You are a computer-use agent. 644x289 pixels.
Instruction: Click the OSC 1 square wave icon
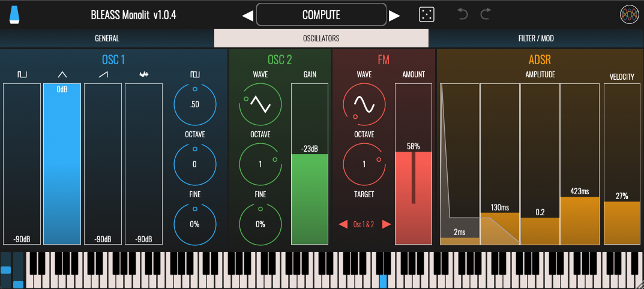22,74
